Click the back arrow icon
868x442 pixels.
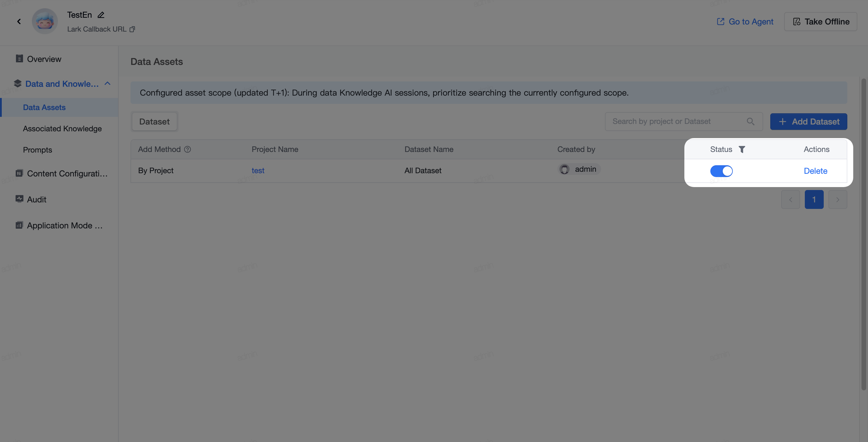point(19,22)
